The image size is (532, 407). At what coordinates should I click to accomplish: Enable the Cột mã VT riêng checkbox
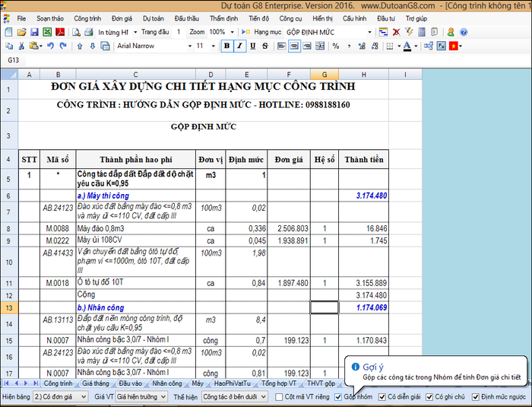(278, 397)
